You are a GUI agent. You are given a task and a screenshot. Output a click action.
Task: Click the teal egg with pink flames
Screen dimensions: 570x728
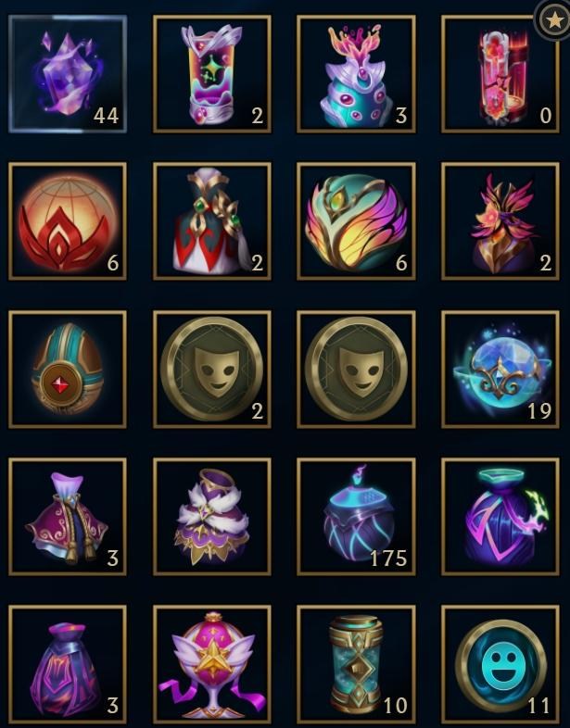(356, 74)
